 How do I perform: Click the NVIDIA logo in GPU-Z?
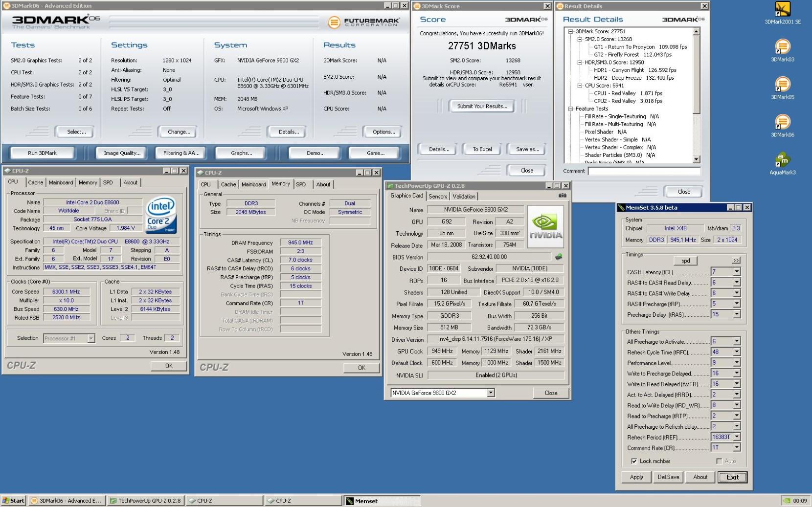coord(545,227)
